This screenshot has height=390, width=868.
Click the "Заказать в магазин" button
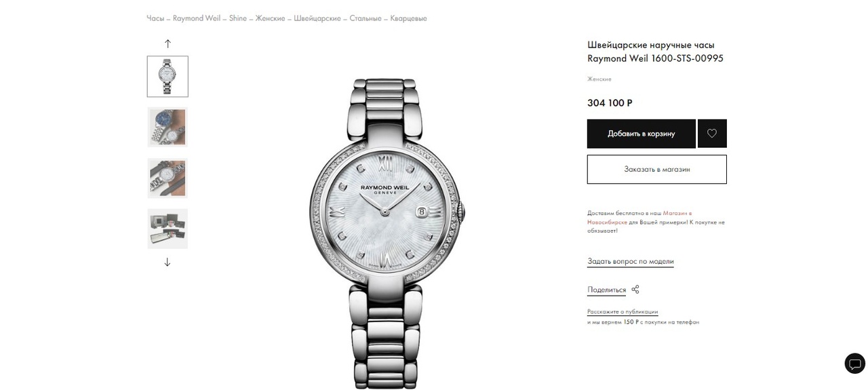(x=657, y=170)
